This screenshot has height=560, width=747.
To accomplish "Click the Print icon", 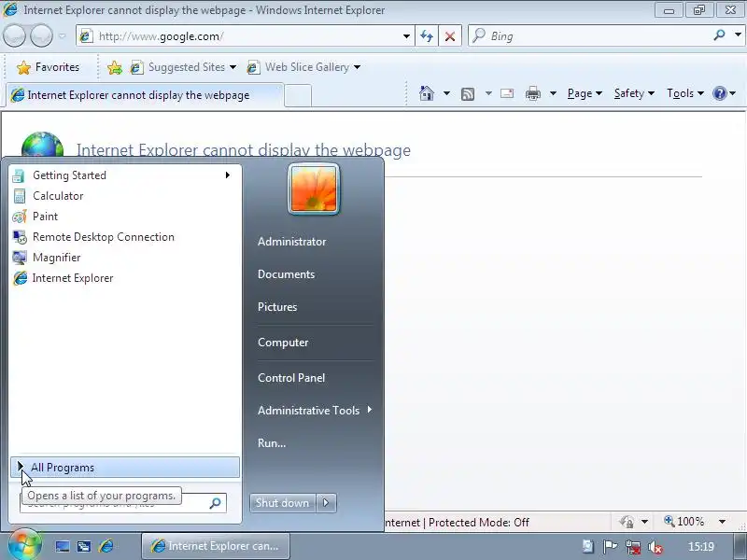I will point(532,93).
